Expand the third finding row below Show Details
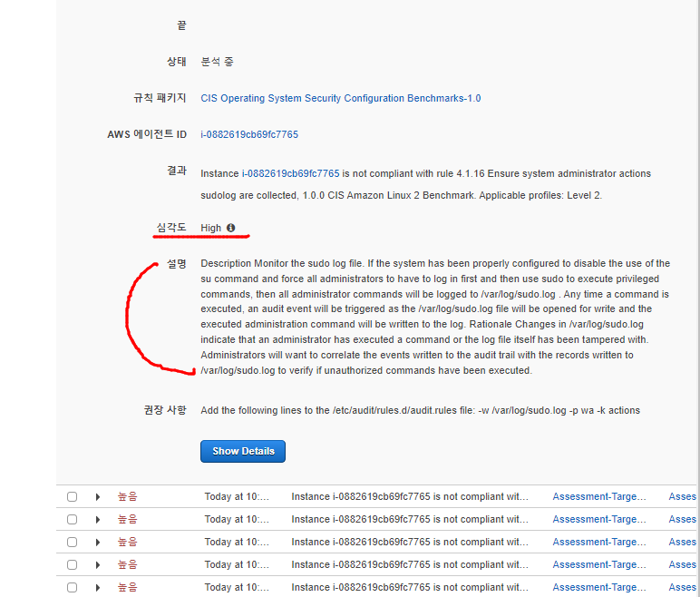The image size is (700, 597). [x=98, y=543]
